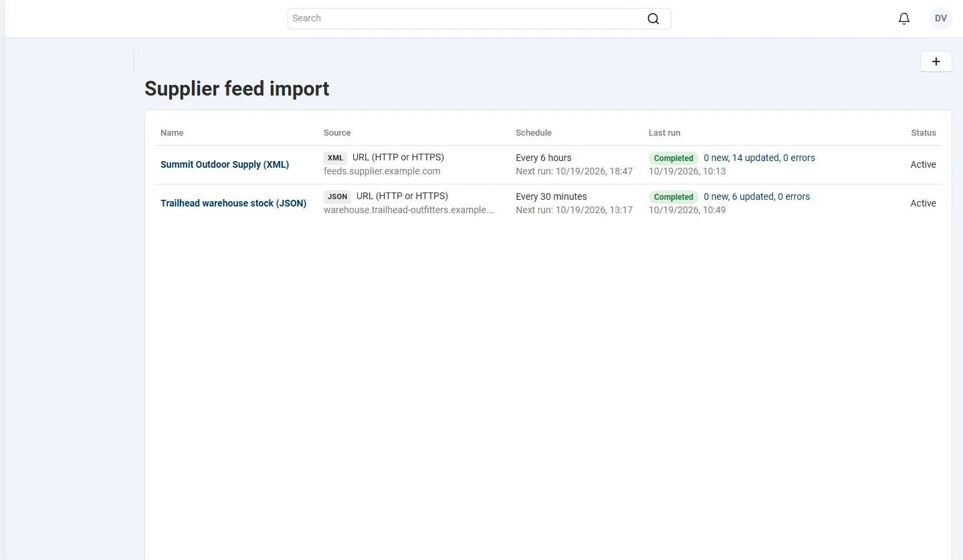This screenshot has height=560, width=963.
Task: Click feeds.supplier.example.com source text
Action: click(x=382, y=171)
